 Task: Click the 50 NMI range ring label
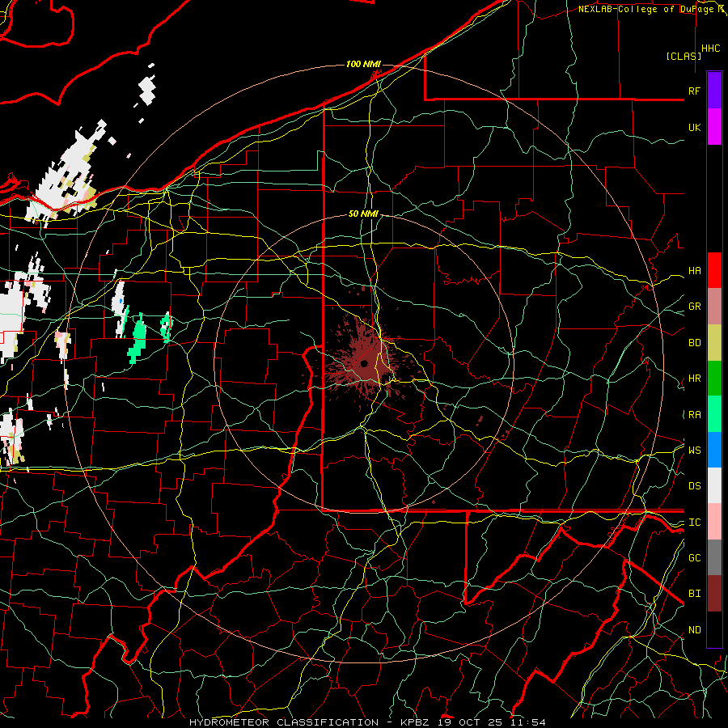click(363, 214)
